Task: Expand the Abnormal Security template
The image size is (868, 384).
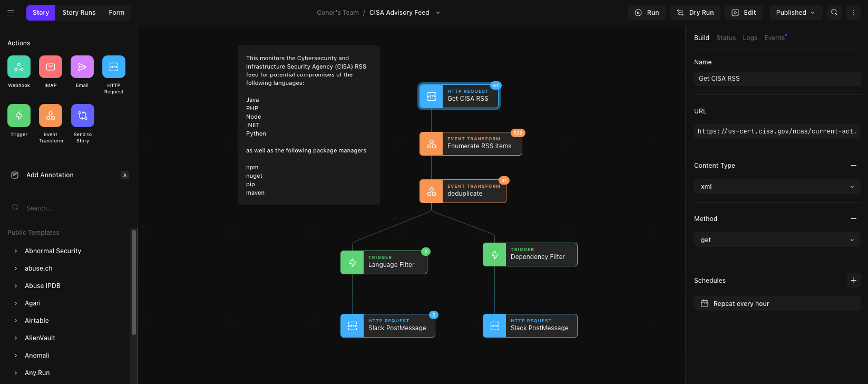Action: [x=53, y=251]
